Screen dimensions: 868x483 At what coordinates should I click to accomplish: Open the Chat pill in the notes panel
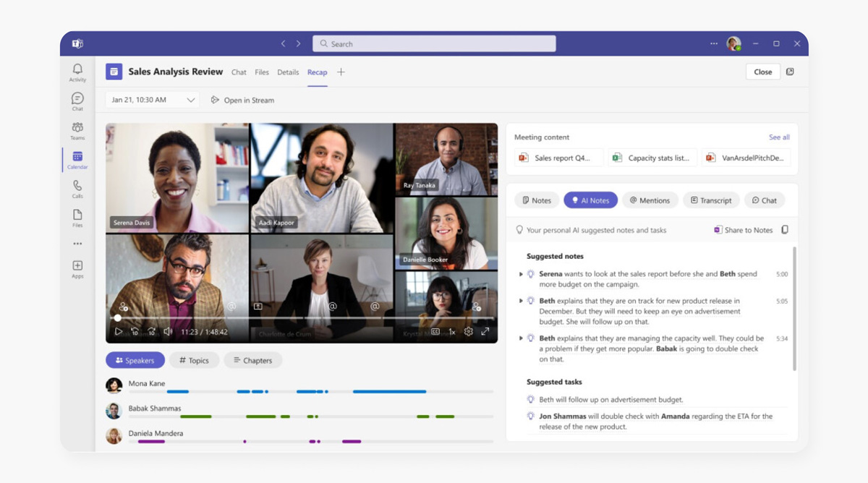click(765, 200)
